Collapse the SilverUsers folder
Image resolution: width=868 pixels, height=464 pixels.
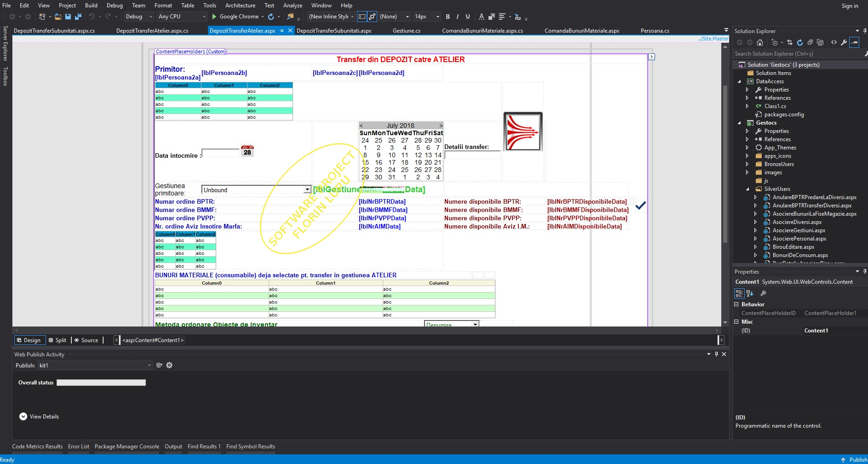pos(747,189)
